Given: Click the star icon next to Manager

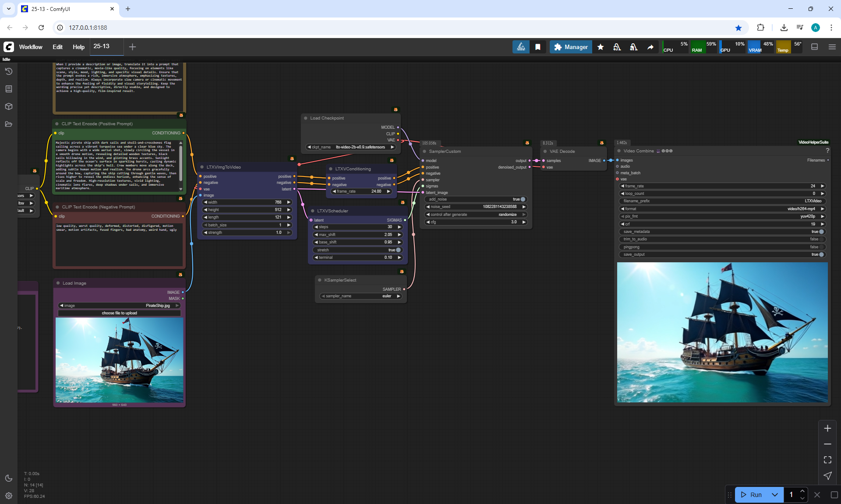Looking at the screenshot, I should coord(601,47).
